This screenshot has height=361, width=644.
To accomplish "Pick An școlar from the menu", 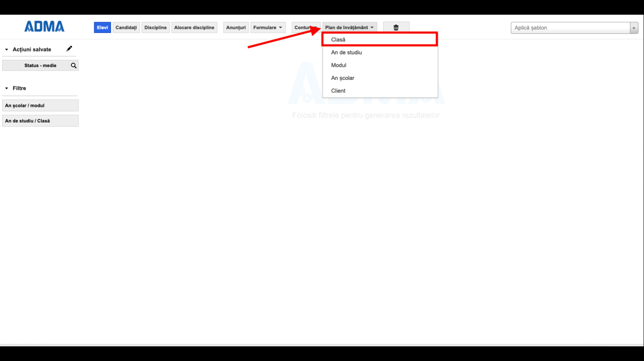I will click(342, 78).
